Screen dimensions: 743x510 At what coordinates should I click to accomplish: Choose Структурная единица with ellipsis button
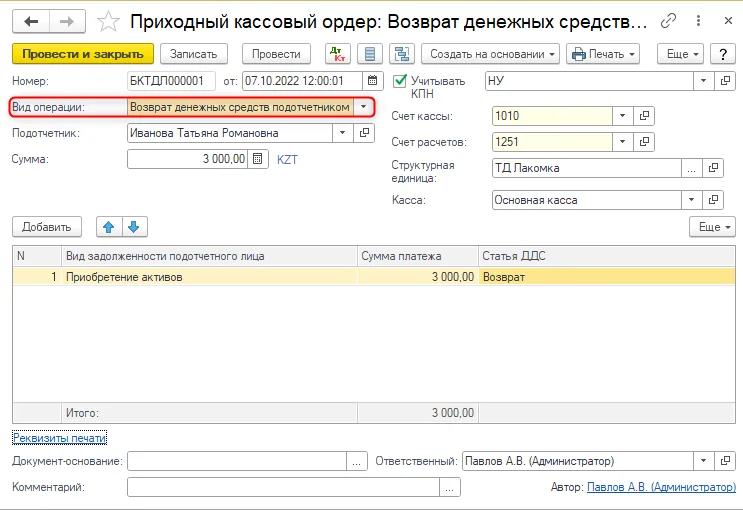coord(692,168)
